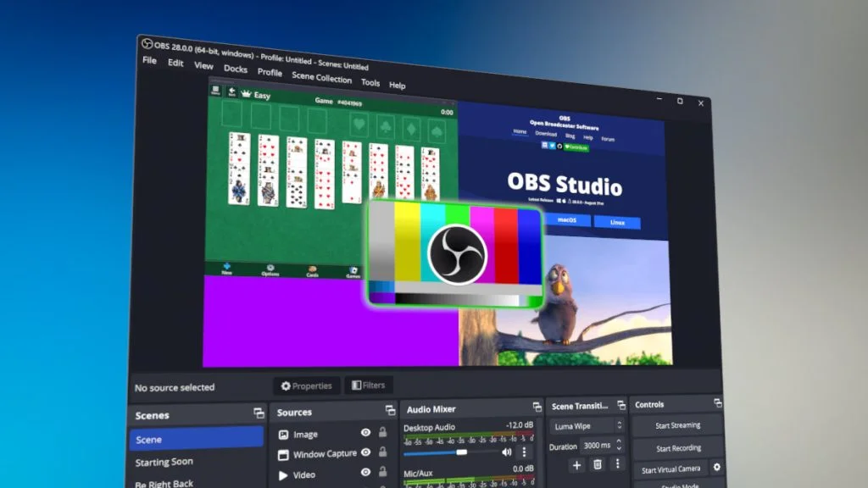This screenshot has height=488, width=868.
Task: Toggle the lock on the Video source
Action: pos(382,471)
